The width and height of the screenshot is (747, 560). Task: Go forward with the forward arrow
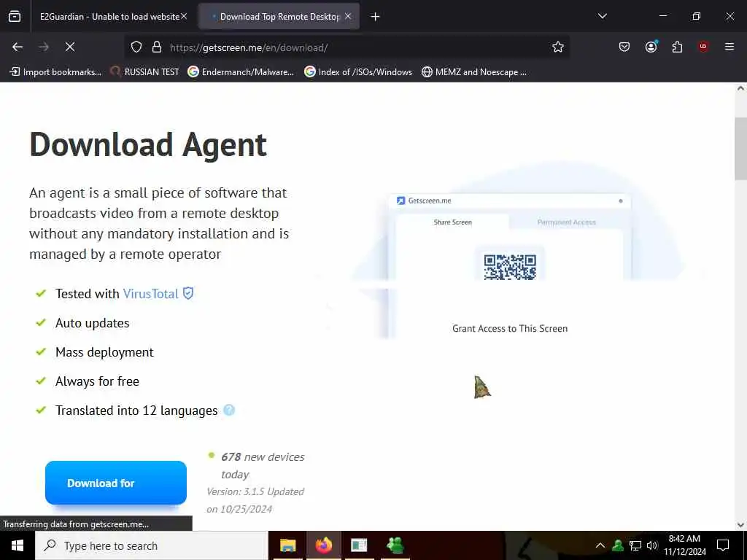pos(44,47)
